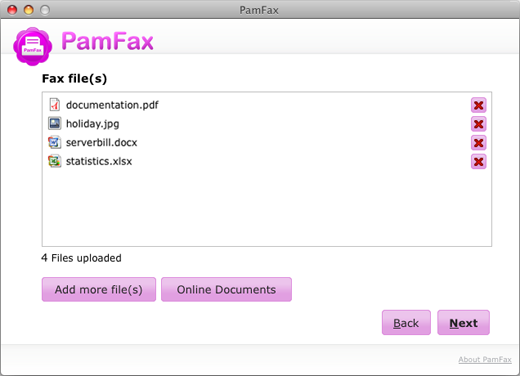520x376 pixels.
Task: Click the Add more file(s) button
Action: point(99,289)
